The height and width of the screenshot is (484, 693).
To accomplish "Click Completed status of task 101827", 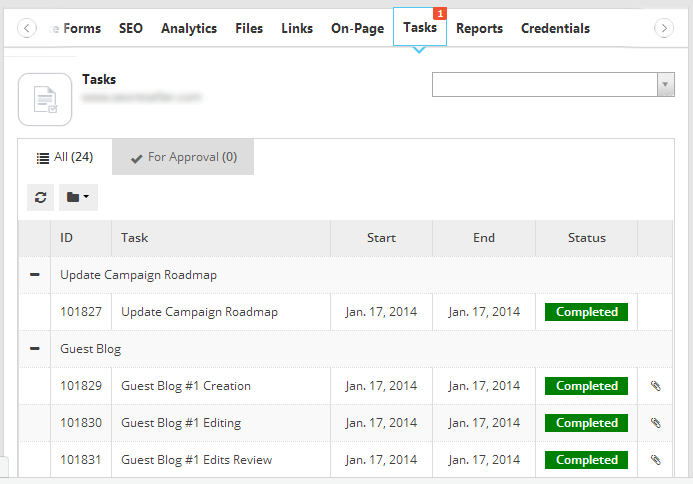I will (586, 312).
